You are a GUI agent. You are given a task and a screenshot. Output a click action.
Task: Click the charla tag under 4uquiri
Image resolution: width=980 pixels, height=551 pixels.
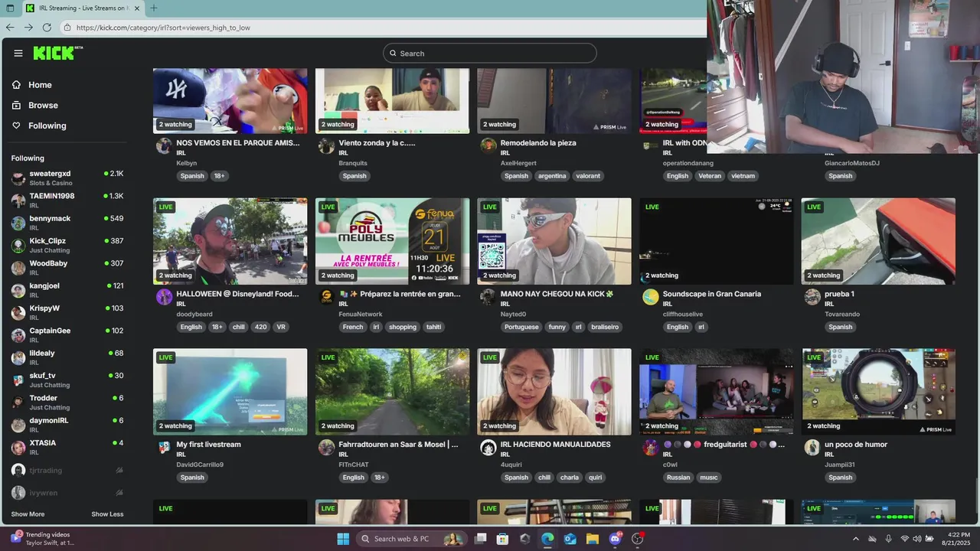coord(570,478)
